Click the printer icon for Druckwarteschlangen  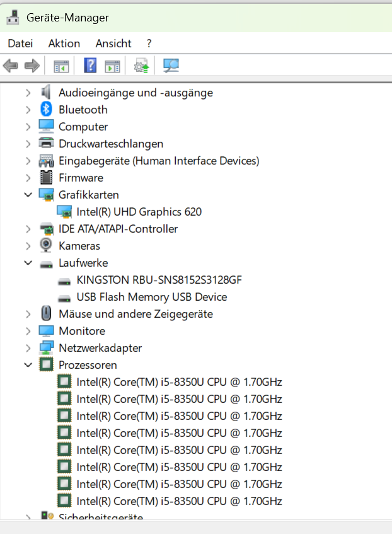(46, 142)
